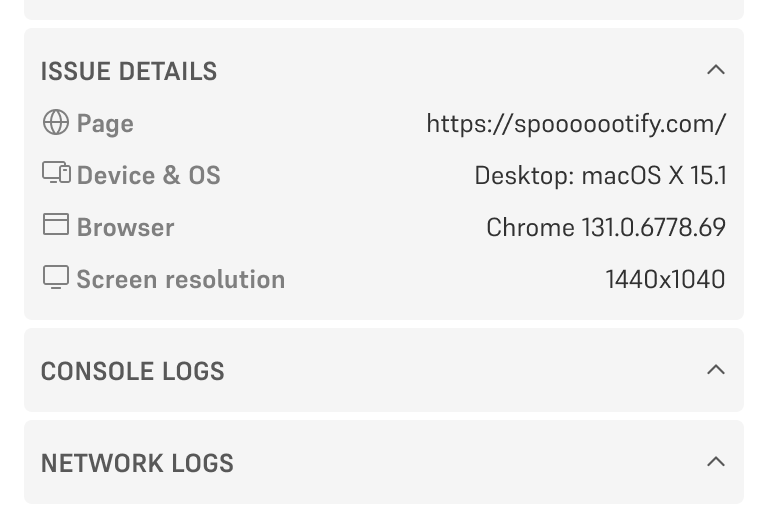This screenshot has width=768, height=516.
Task: Click the browser window icon
Action: click(x=56, y=225)
